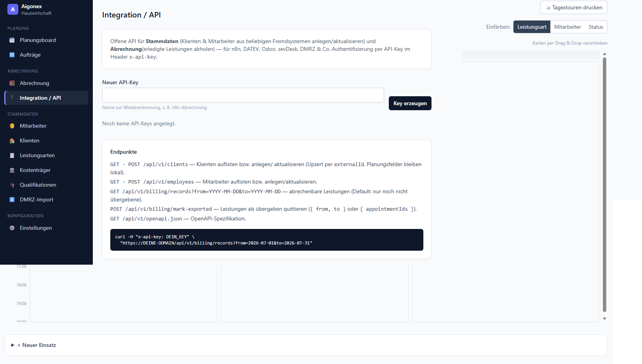The width and height of the screenshot is (642, 364).
Task: Open Qualifikationen in sidebar
Action: coord(46,185)
